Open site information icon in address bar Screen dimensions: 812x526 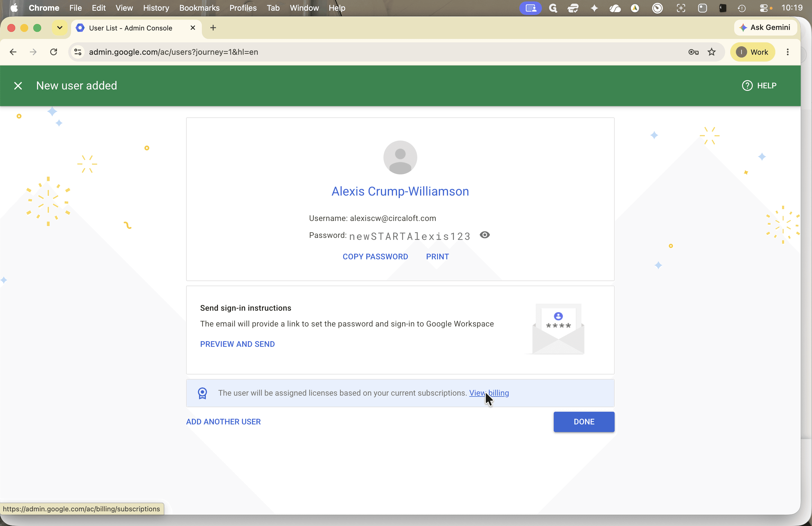point(78,52)
